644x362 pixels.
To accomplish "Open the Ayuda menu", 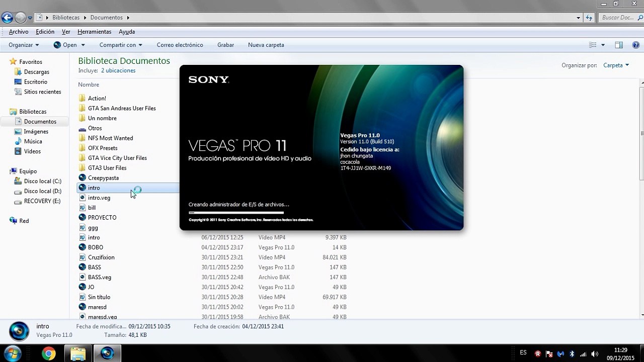I will point(127,32).
